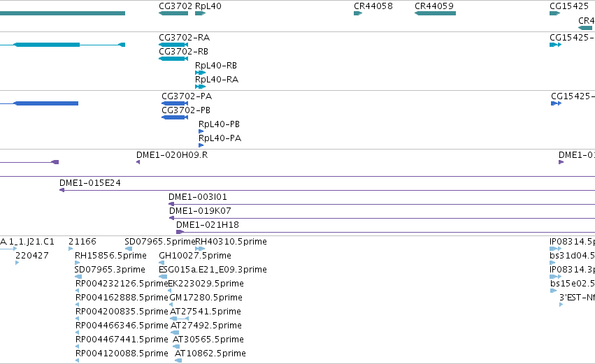Image resolution: width=595 pixels, height=364 pixels.
Task: Click the RpL40-RA transcript label
Action: [217, 80]
